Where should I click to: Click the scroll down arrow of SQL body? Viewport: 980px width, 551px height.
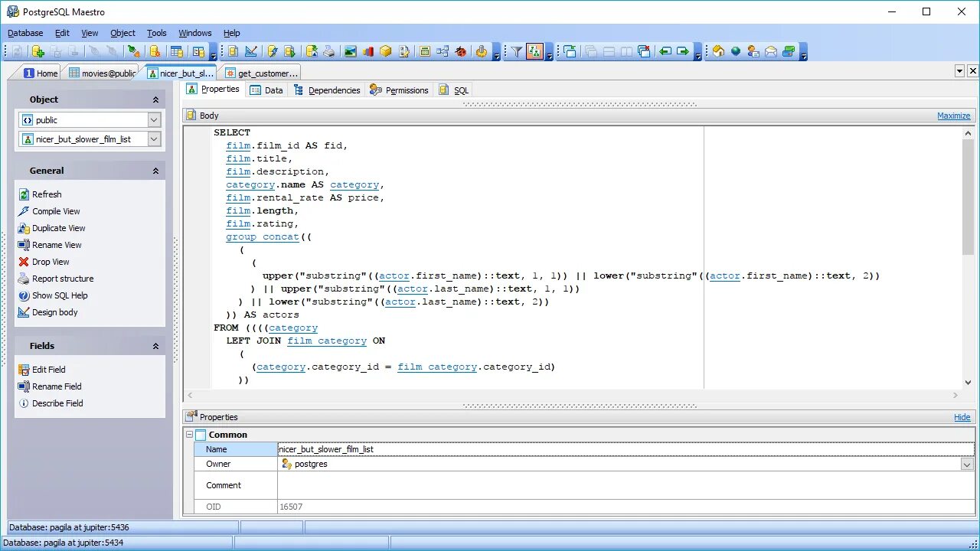point(968,382)
